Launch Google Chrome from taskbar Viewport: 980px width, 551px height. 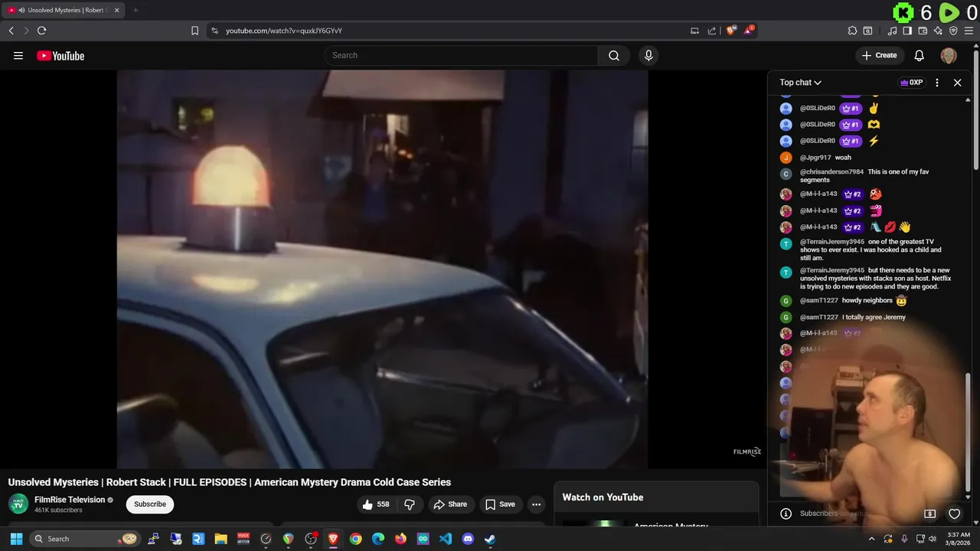pyautogui.click(x=355, y=539)
